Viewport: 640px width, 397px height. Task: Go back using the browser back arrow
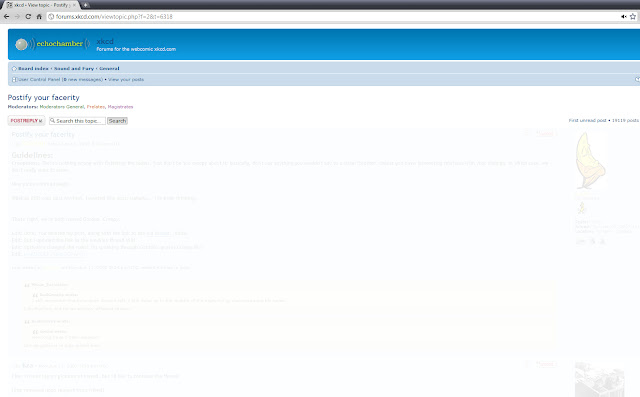tap(6, 17)
